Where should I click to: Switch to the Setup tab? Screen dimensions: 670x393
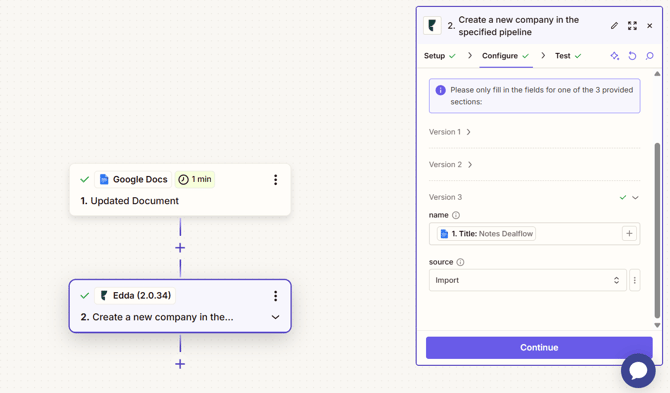click(440, 56)
